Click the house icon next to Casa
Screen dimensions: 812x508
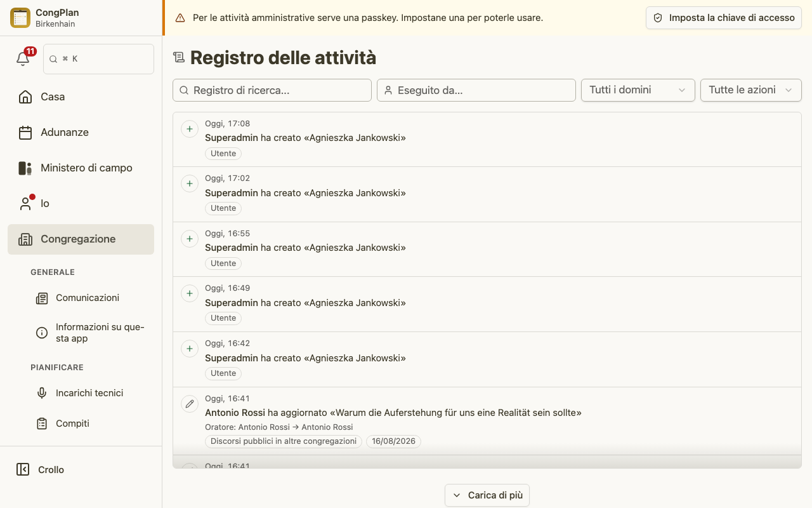coord(25,97)
